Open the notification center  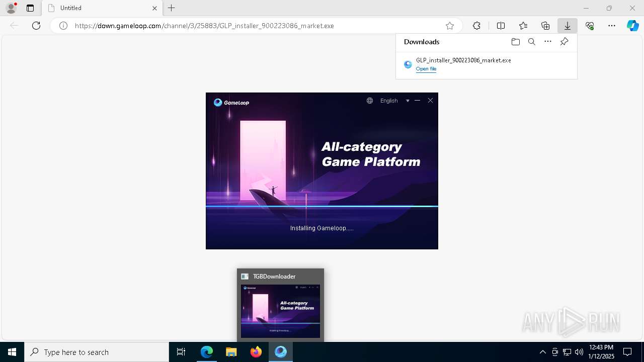pos(627,352)
